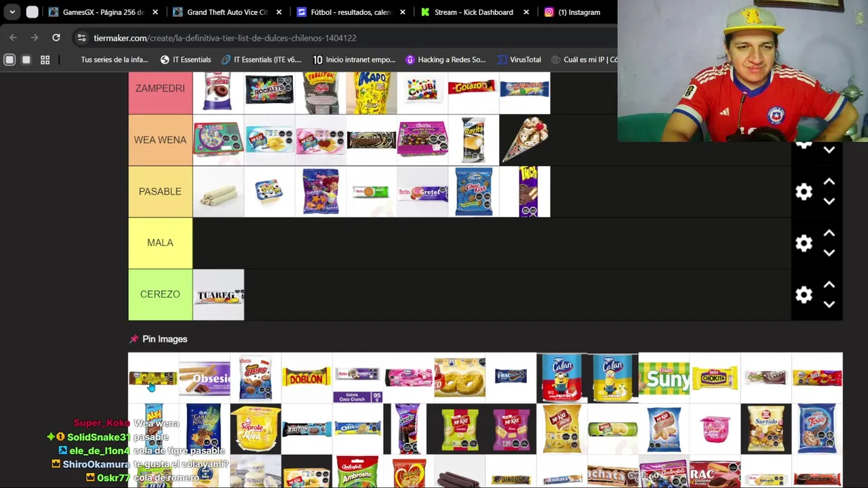Open VirusTotal bookmark
This screenshot has width=868, height=488.
point(519,60)
